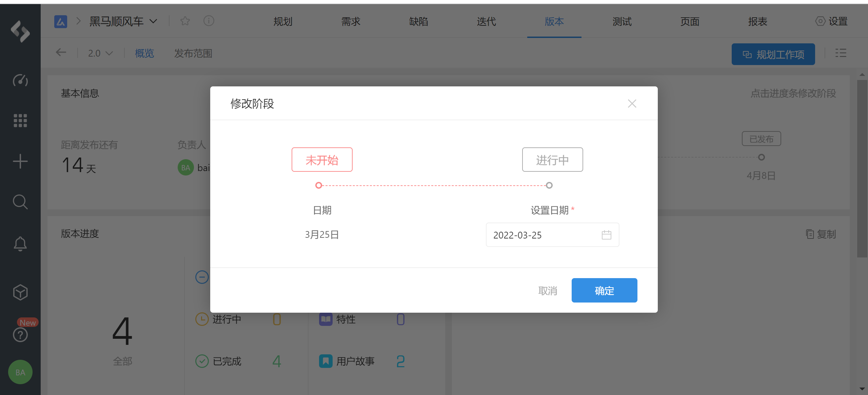Expand the 黑马顺风车 project dropdown
This screenshot has height=395, width=868.
point(153,21)
